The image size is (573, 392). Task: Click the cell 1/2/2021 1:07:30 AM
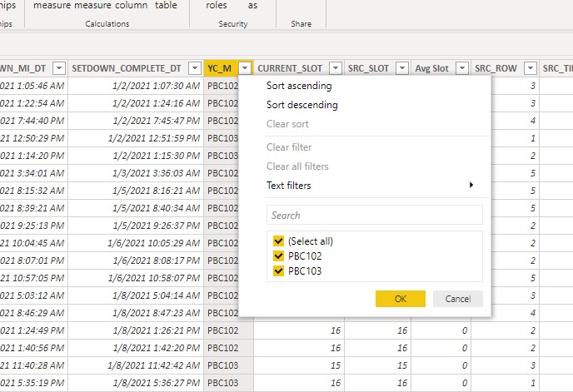pos(136,86)
